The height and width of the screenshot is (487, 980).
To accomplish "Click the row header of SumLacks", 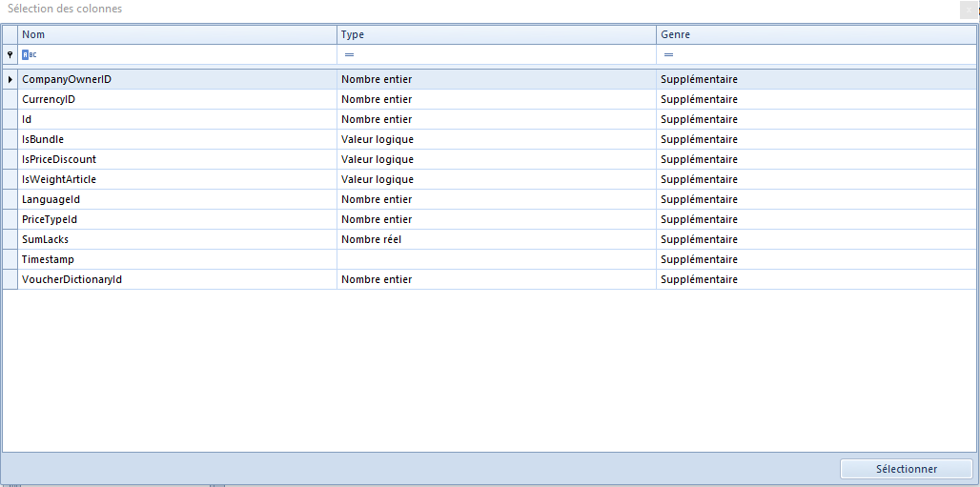I will pos(10,239).
